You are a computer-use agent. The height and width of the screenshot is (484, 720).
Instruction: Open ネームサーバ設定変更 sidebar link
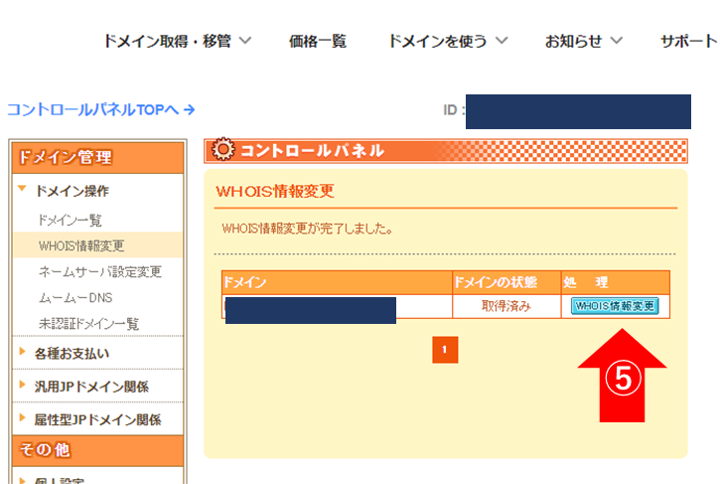pos(99,272)
